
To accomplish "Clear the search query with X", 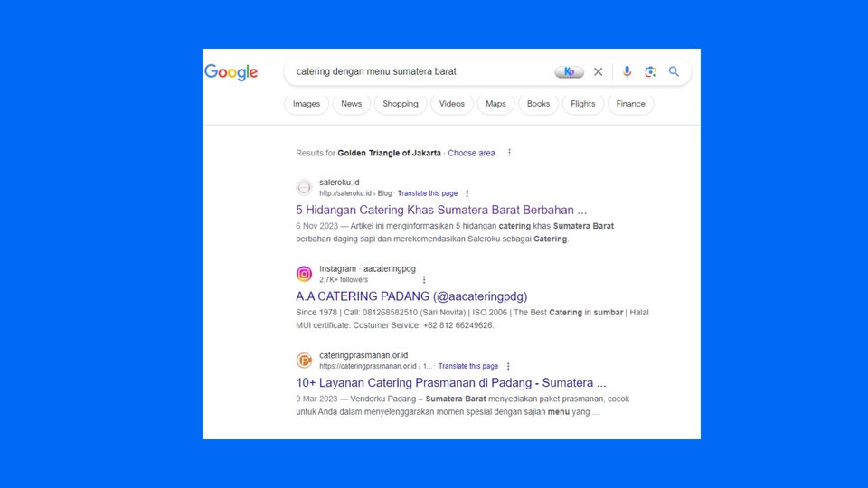I will coord(599,72).
